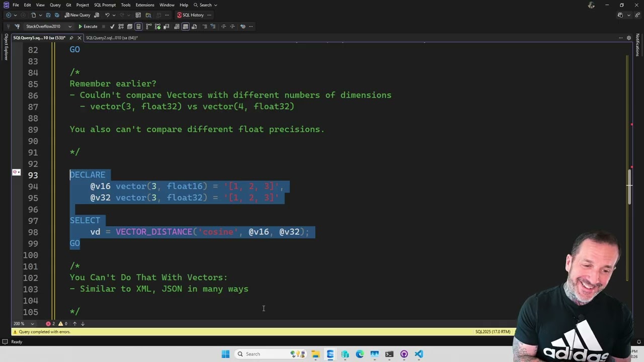Close the SQLQuery5.sql tab
The height and width of the screenshot is (362, 644).
79,38
